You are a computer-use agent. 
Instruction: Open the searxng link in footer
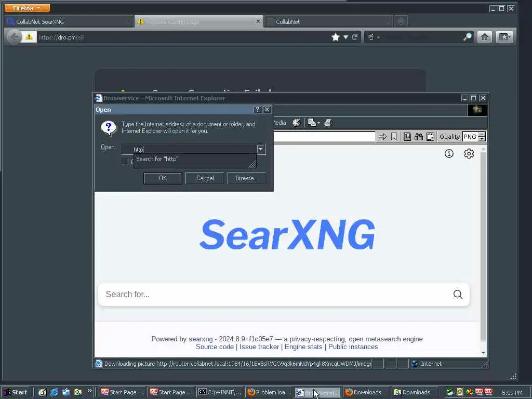click(201, 339)
